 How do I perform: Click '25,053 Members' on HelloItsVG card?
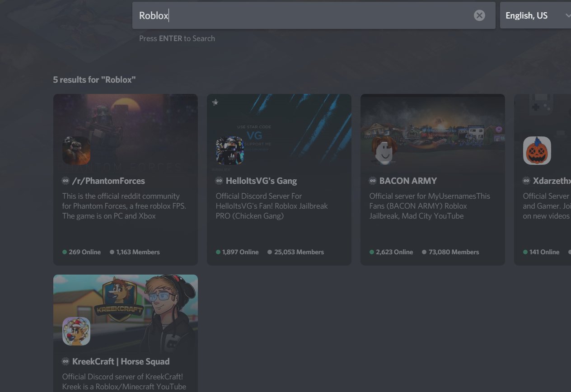pos(295,252)
